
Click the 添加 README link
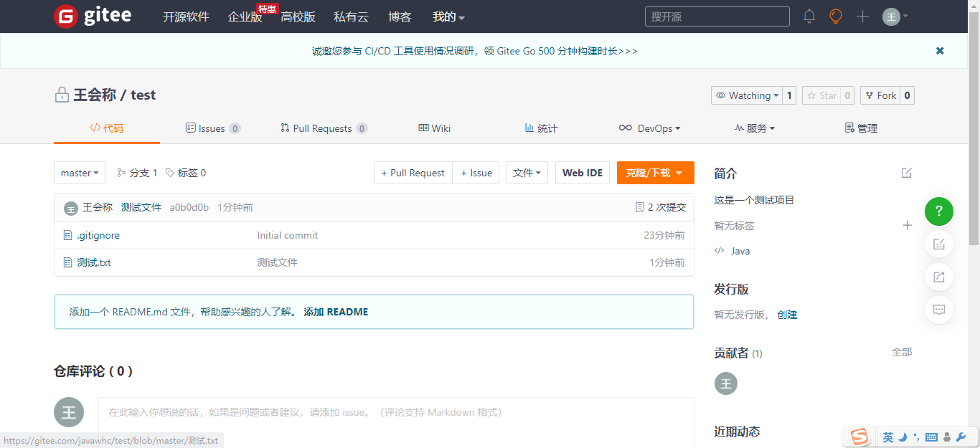coord(336,312)
